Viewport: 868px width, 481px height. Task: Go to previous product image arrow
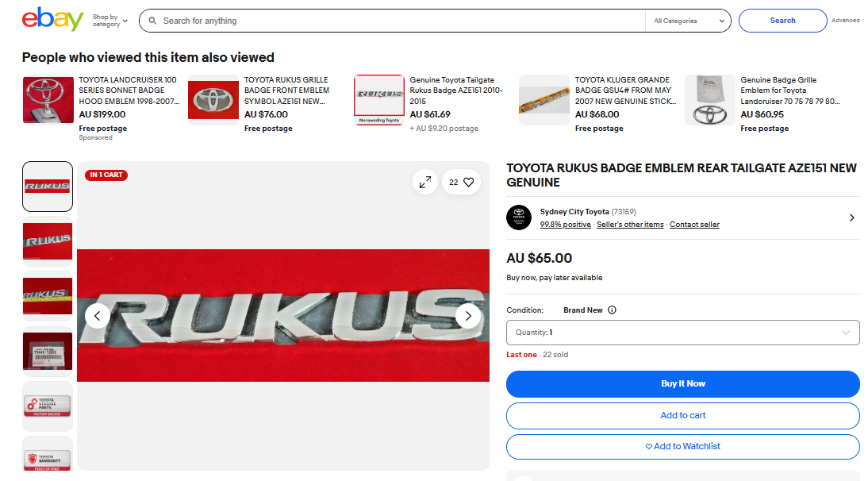point(97,316)
